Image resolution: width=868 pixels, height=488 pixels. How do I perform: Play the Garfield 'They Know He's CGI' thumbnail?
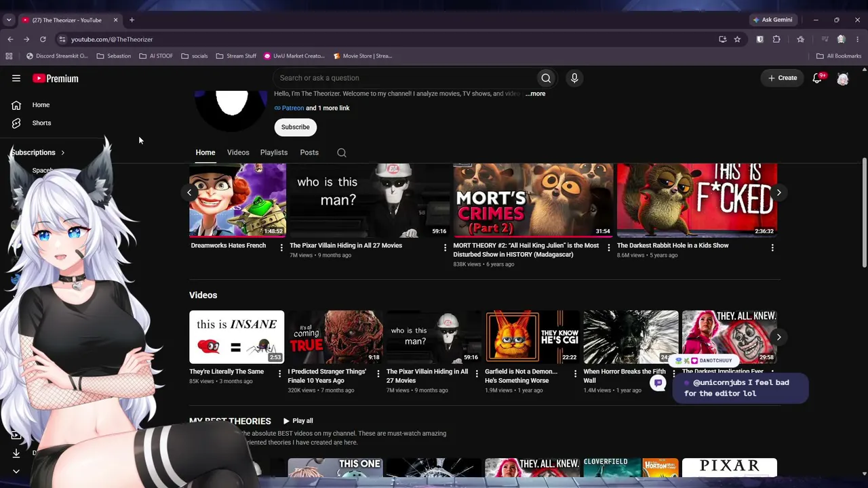532,337
